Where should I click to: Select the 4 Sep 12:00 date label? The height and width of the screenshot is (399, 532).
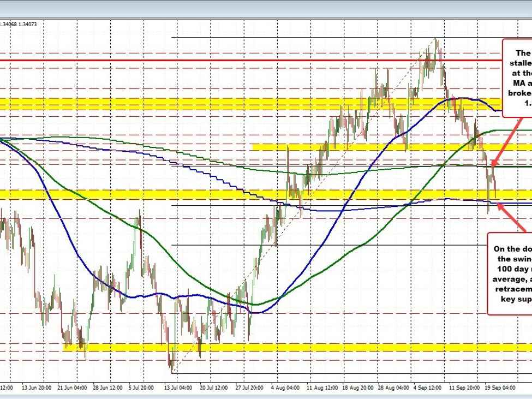click(428, 387)
